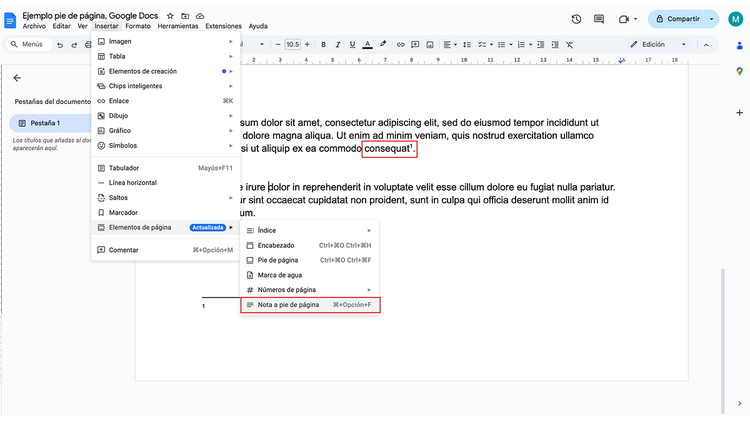Open Editar menu
The image size is (750, 422).
61,26
